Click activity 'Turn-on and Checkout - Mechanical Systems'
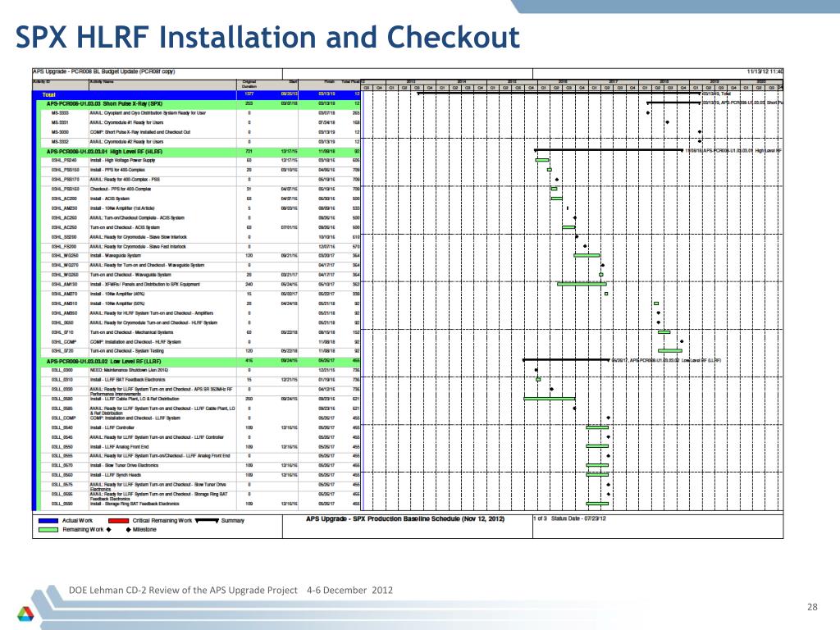The height and width of the screenshot is (630, 840). coord(132,332)
